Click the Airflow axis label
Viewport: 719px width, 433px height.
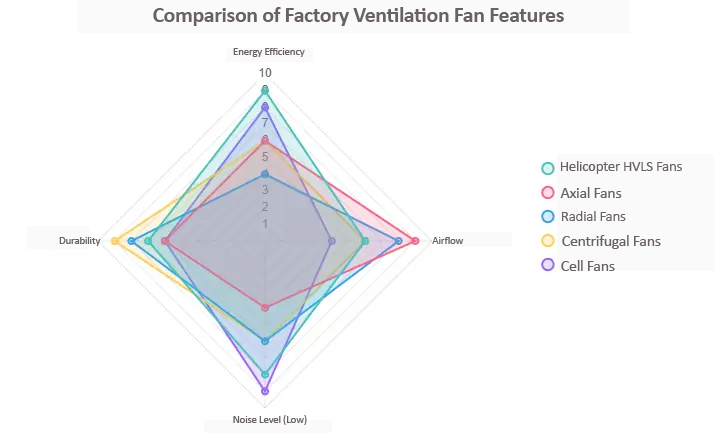(x=447, y=241)
